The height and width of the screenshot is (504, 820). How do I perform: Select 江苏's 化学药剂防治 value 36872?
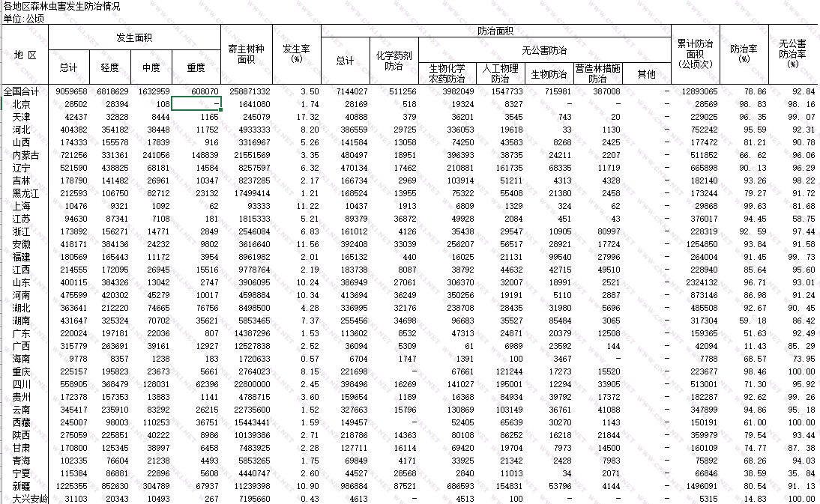click(406, 219)
